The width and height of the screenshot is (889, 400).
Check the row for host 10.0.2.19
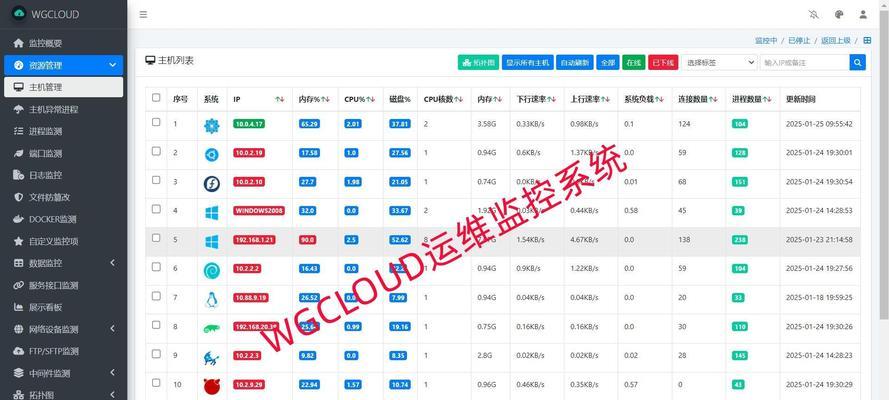[156, 151]
